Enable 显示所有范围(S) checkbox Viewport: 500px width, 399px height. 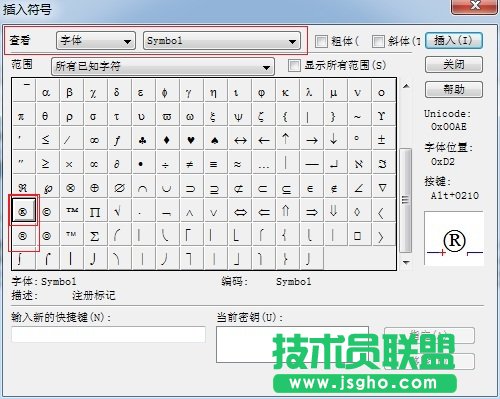coord(294,65)
